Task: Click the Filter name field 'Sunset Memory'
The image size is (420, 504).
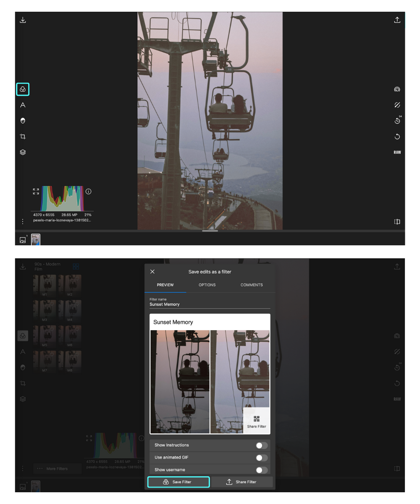Action: tap(210, 302)
